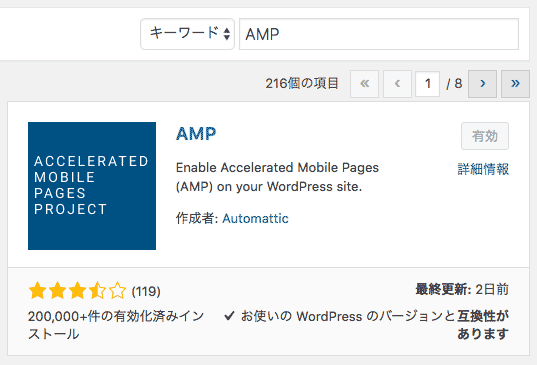Click the (119) review count
The width and height of the screenshot is (537, 365).
(146, 291)
